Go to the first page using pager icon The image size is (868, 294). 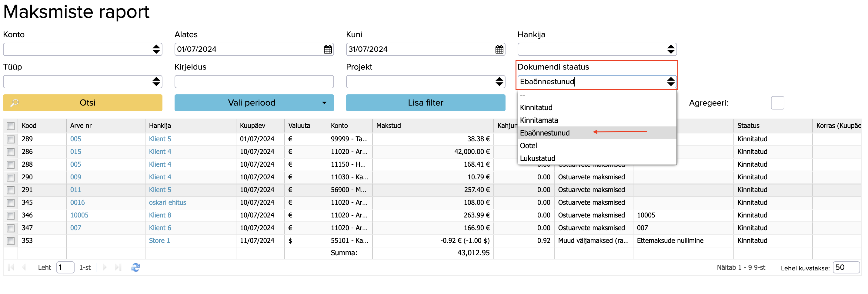[x=11, y=267]
